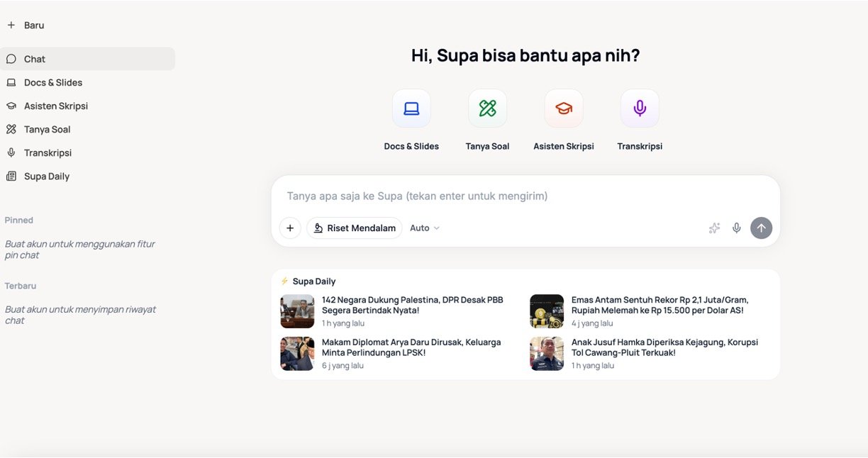The width and height of the screenshot is (868, 458).
Task: Click the Supa Daily heading in news card
Action: click(314, 281)
